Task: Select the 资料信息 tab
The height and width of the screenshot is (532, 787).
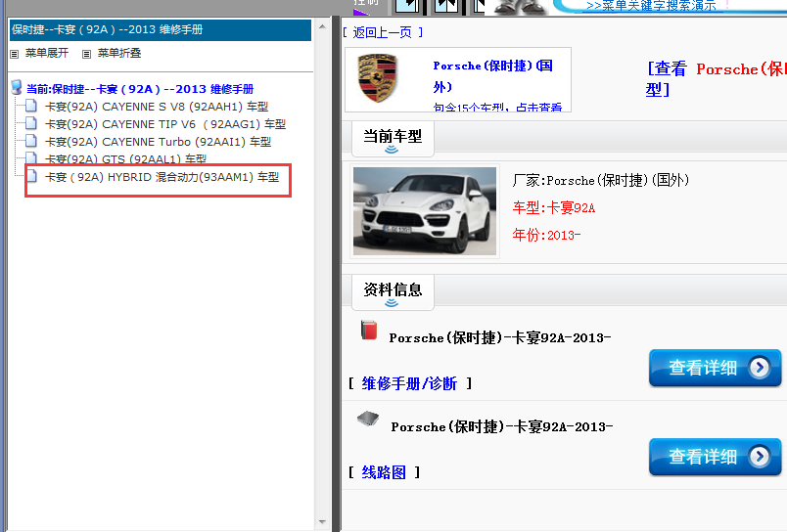Action: coord(393,292)
